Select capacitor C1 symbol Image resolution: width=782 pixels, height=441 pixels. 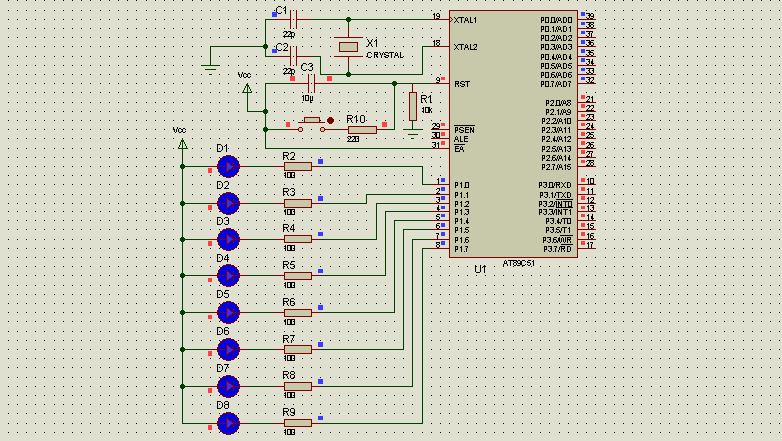pos(293,19)
